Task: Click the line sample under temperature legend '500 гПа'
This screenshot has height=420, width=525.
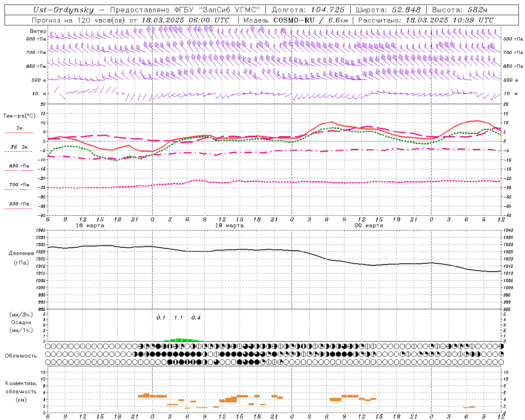Action: coord(18,209)
